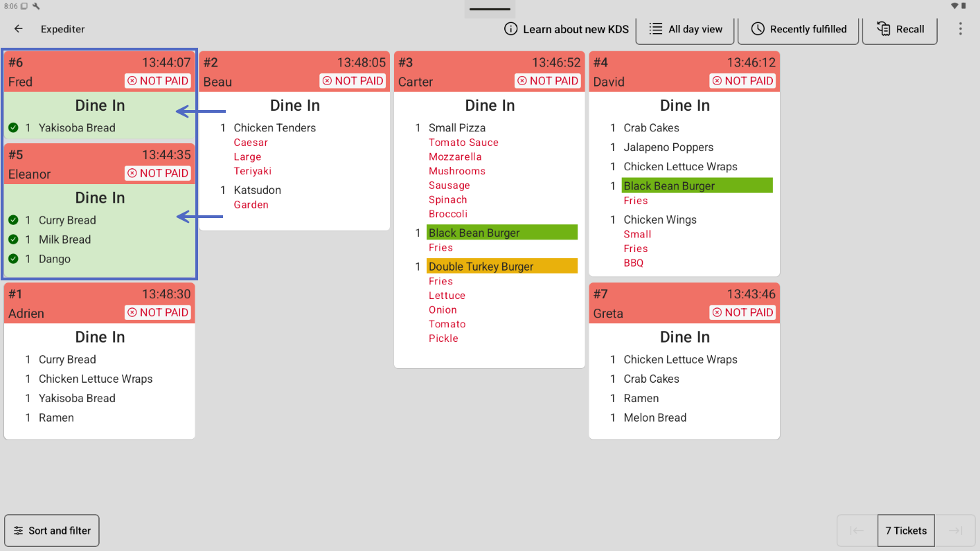Toggle the Milk Bread checkmark on Eleanor's ticket

pos(13,240)
